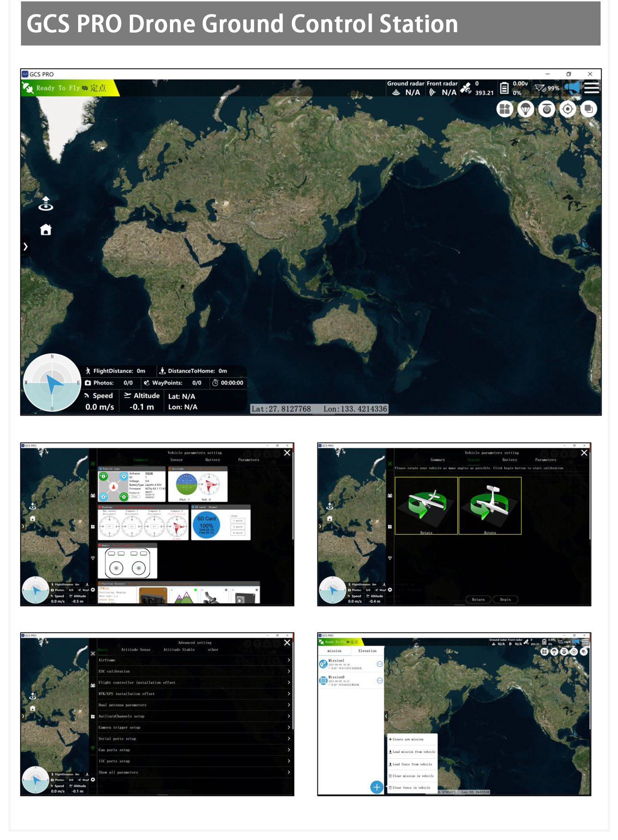Click IIC ports setup row text
Viewport: 618px width, 840px height.
[x=114, y=761]
